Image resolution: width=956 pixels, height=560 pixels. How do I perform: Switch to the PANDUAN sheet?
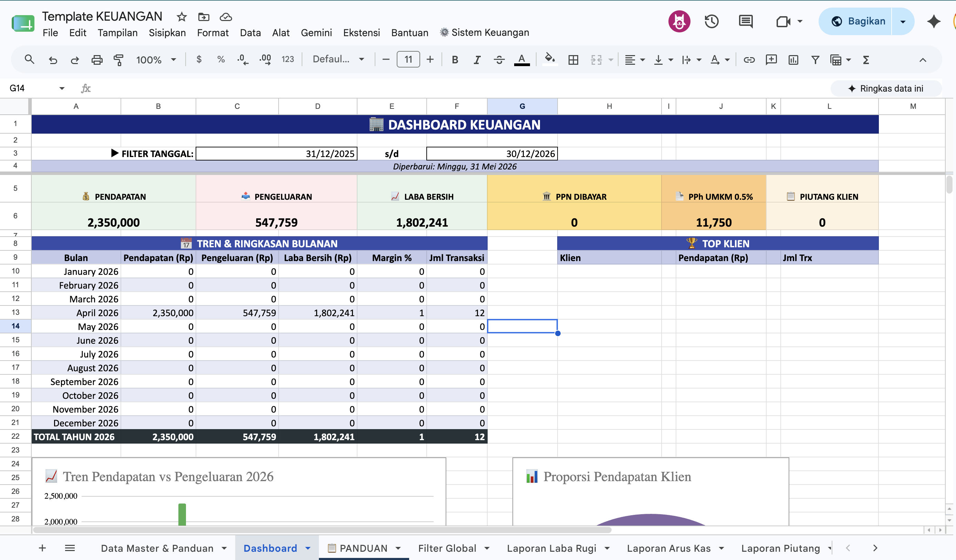click(x=363, y=548)
